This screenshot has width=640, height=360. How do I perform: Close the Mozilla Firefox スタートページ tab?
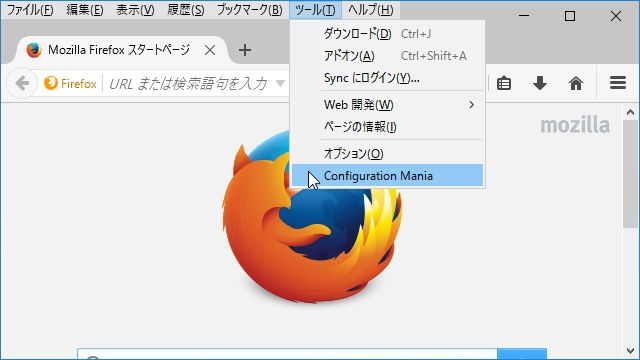pyautogui.click(x=210, y=50)
